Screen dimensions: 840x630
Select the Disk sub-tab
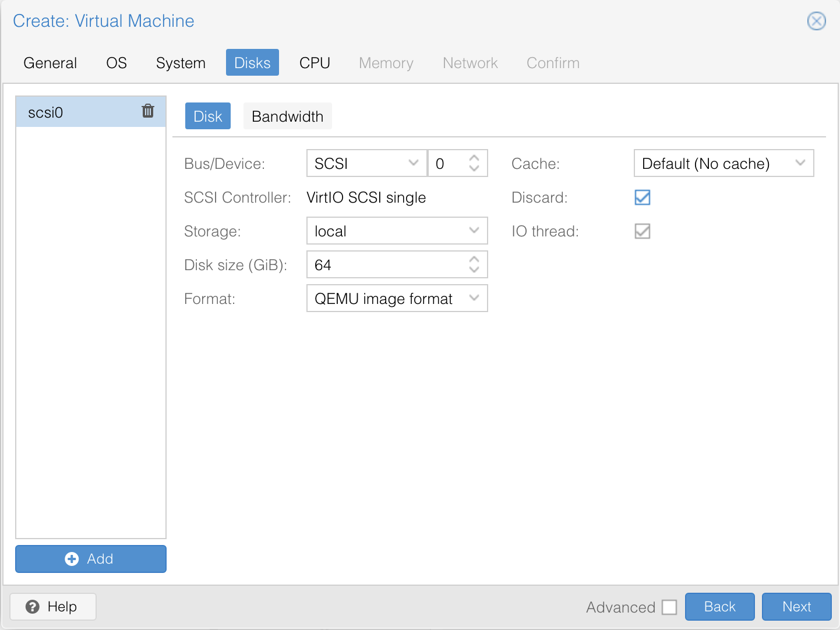coord(208,116)
